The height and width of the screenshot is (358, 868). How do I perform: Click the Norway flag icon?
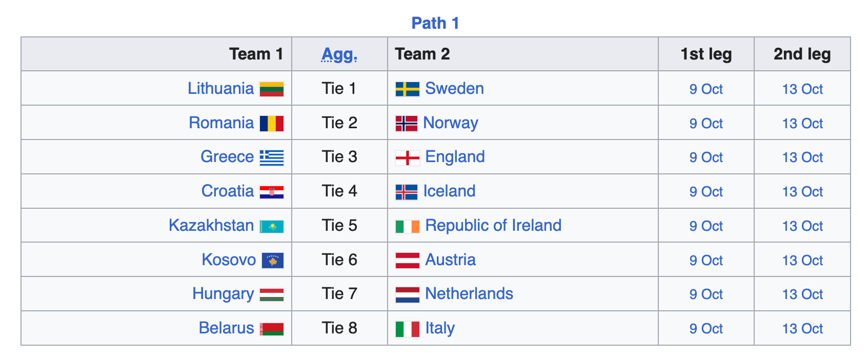407,124
